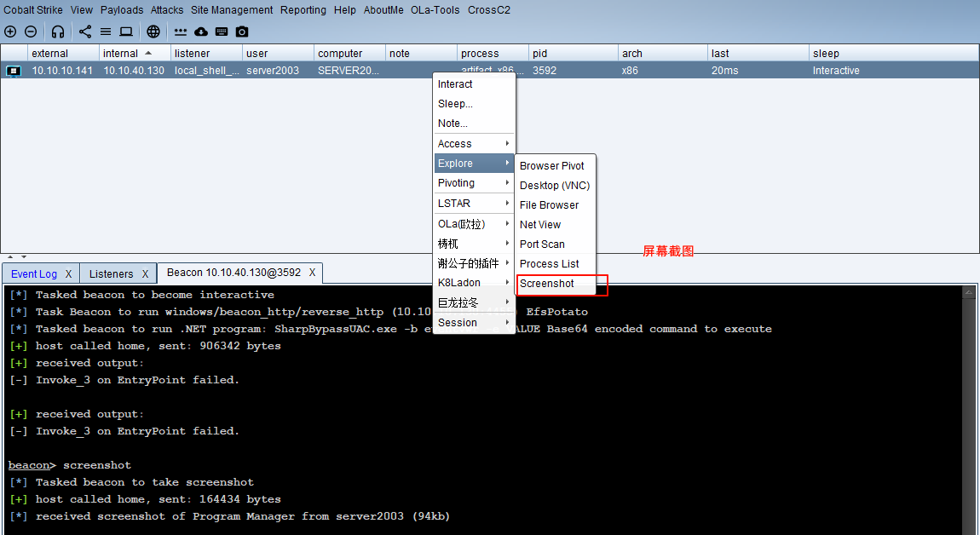
Task: Click the external IP 10.10.10.141 cell
Action: 62,71
